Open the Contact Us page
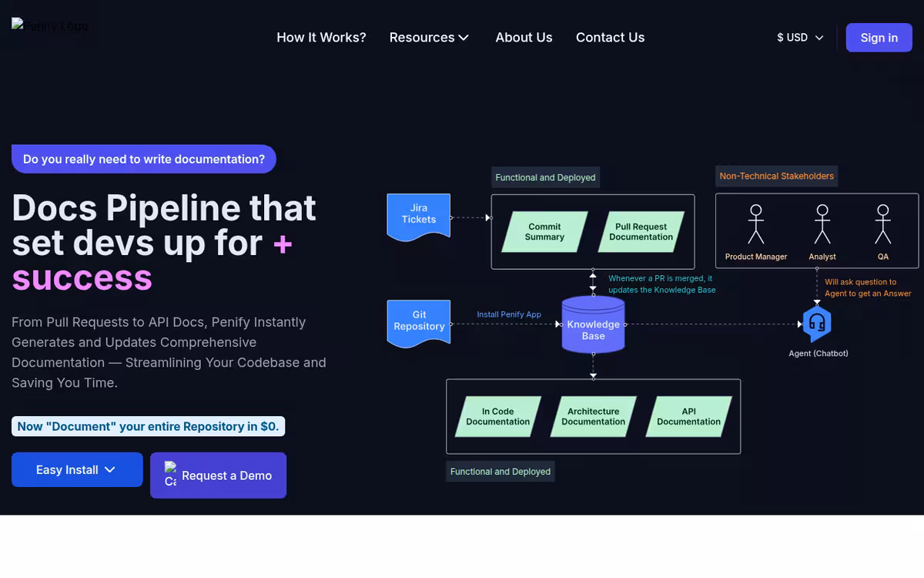This screenshot has width=924, height=578. pyautogui.click(x=610, y=37)
